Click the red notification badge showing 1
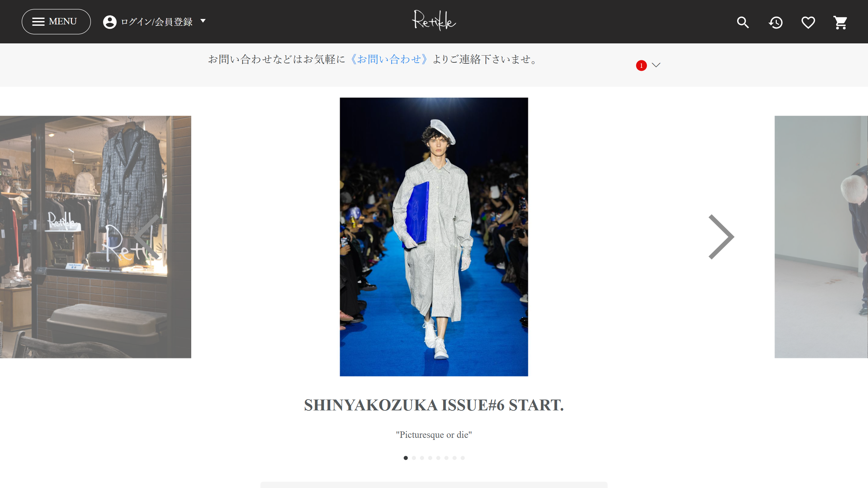The width and height of the screenshot is (868, 488). pos(641,65)
